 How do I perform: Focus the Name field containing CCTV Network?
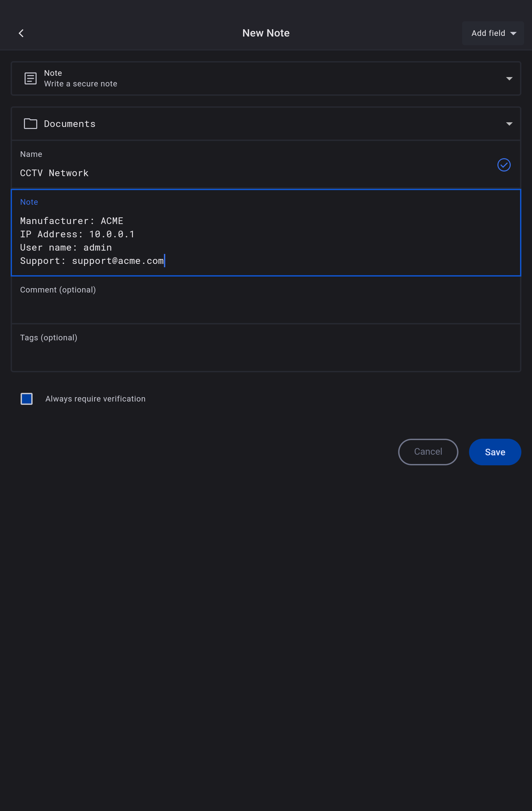click(x=55, y=173)
